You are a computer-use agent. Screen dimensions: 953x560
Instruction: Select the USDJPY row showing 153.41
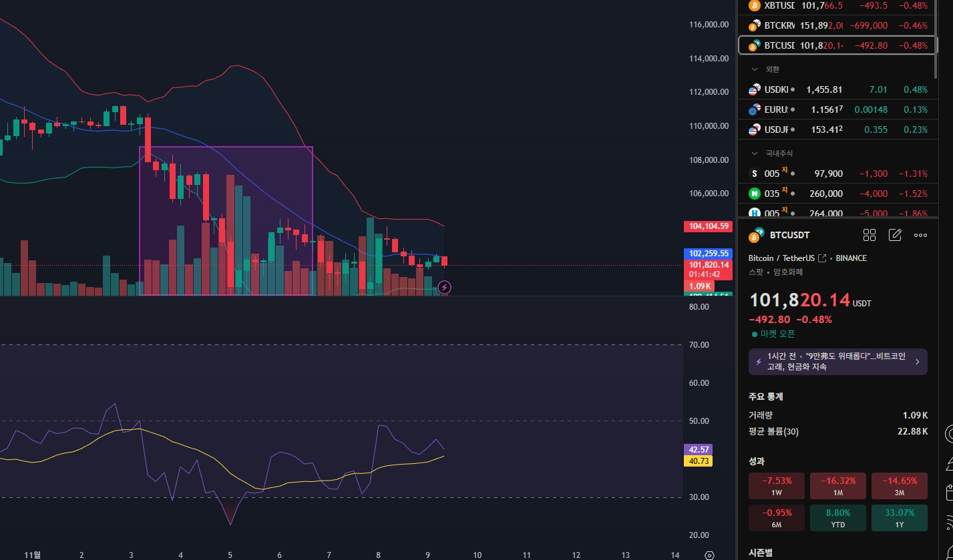coord(837,129)
